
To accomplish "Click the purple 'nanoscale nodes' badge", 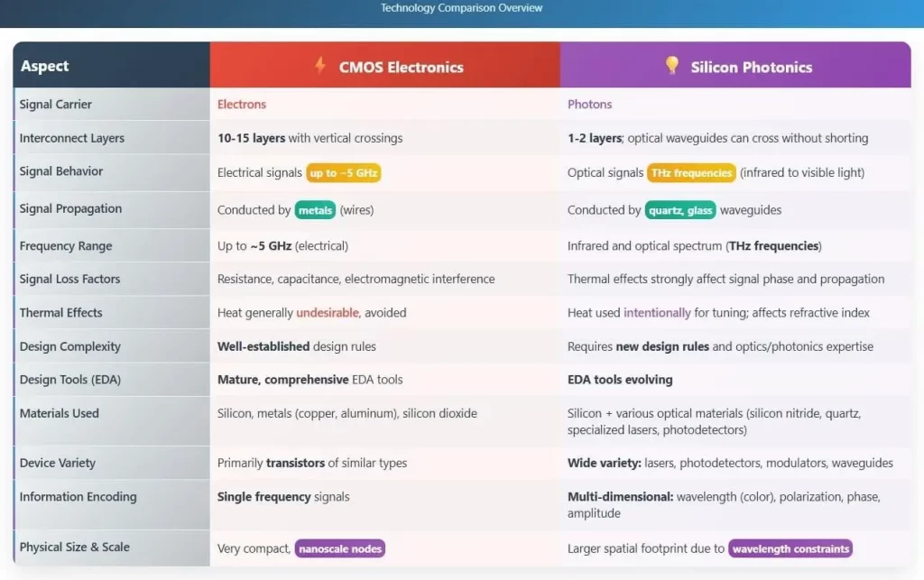I will pos(339,548).
